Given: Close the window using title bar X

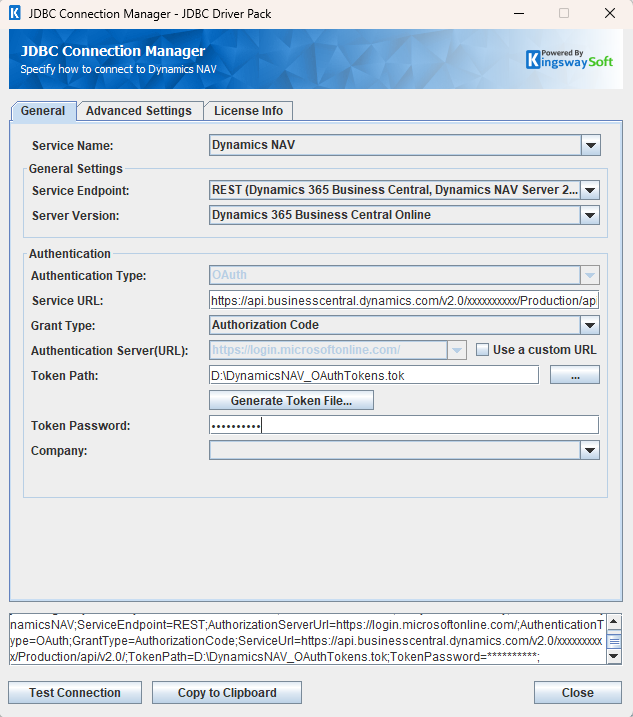Looking at the screenshot, I should [x=610, y=13].
